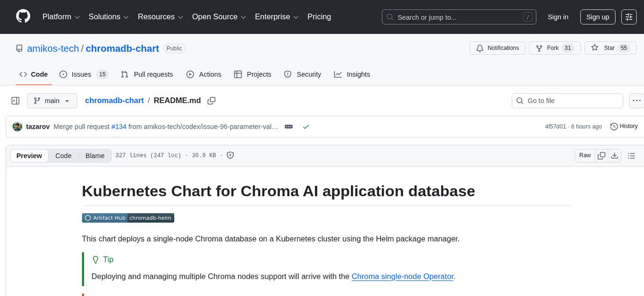Viewport: 644px width, 296px height.
Task: View the commit status check mark
Action: [306, 127]
